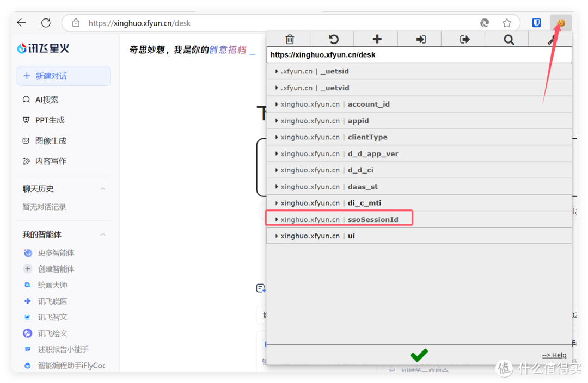Expand the ssoSessionId cookie row
This screenshot has width=588, height=383.
419,219
